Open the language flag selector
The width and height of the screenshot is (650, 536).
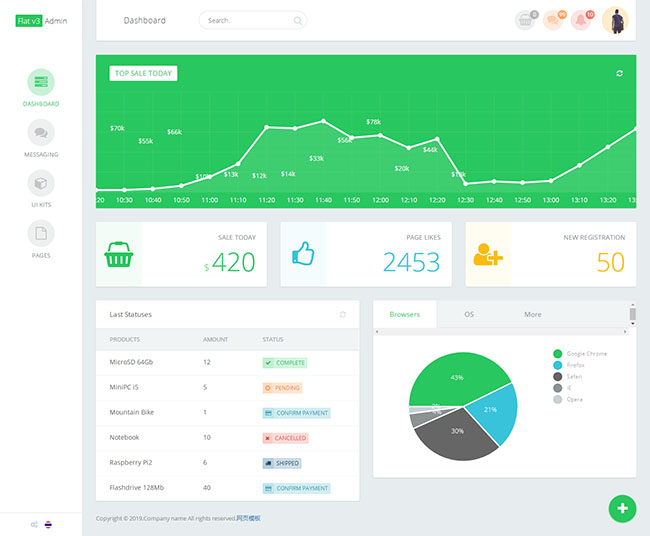tap(49, 524)
